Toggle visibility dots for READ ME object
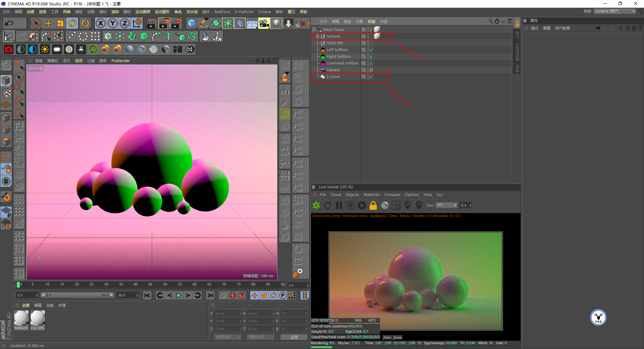The width and height of the screenshot is (644, 349). point(368,43)
